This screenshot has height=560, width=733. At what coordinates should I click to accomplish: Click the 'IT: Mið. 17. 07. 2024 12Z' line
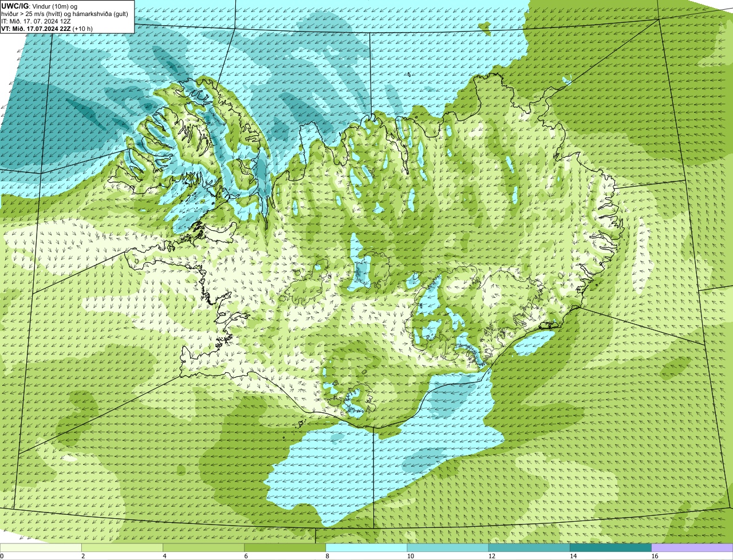tap(36, 21)
